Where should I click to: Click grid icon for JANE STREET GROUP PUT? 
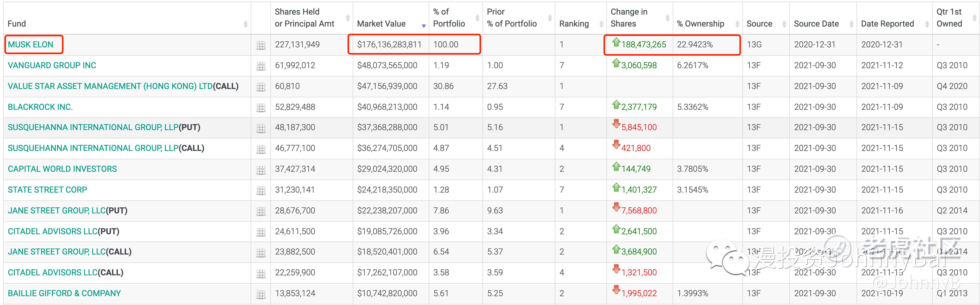tap(260, 212)
